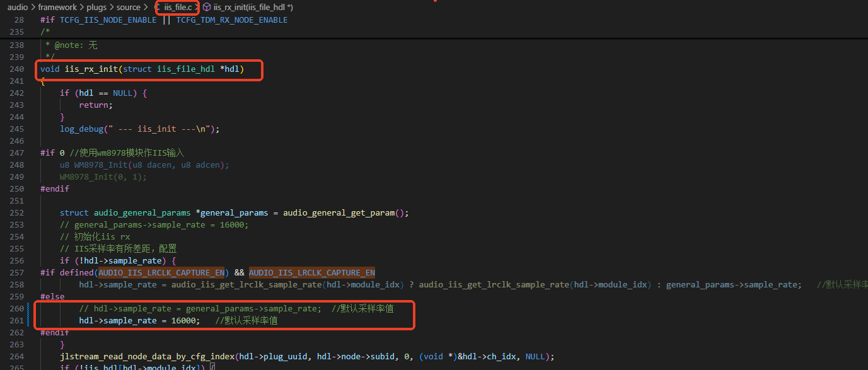Click #endif on line 250
Image resolution: width=868 pixels, height=370 pixels.
pyautogui.click(x=55, y=189)
